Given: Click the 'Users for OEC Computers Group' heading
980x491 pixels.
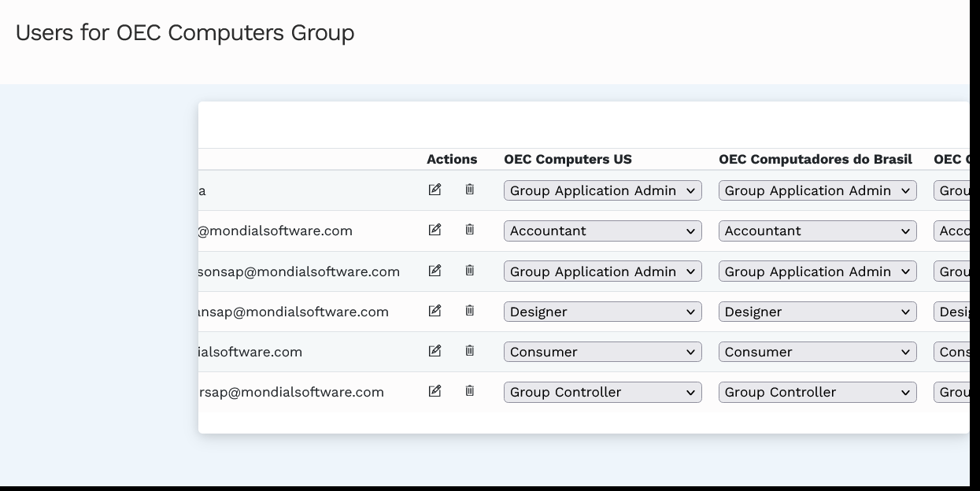Looking at the screenshot, I should click(x=185, y=33).
